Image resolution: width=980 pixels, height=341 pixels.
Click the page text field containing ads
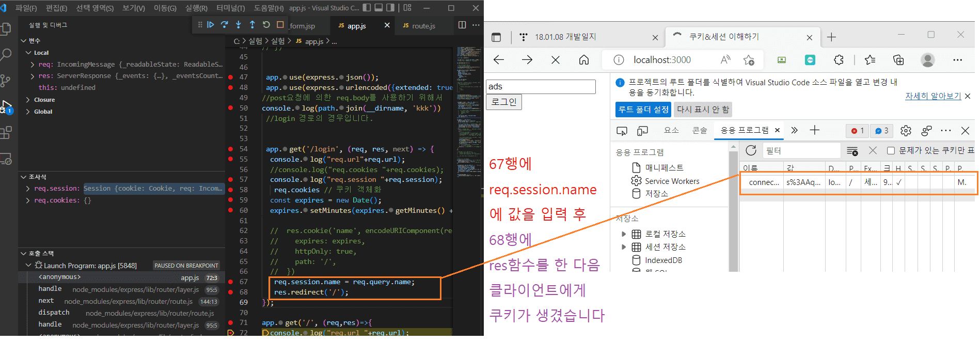541,86
